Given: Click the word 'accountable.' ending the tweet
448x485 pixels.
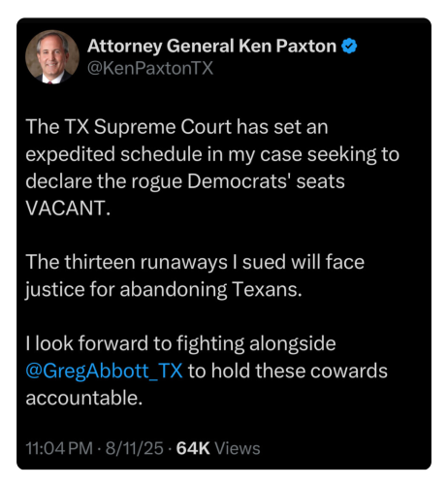Looking at the screenshot, I should (84, 398).
